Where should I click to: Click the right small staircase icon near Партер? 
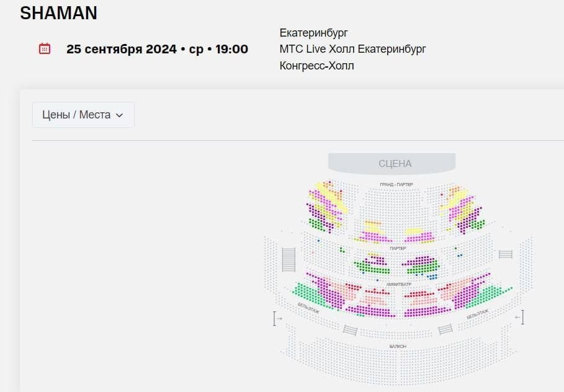click(x=506, y=255)
